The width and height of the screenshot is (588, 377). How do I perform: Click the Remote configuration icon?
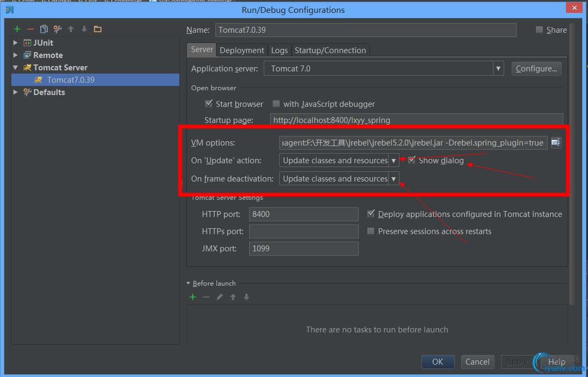click(x=27, y=55)
